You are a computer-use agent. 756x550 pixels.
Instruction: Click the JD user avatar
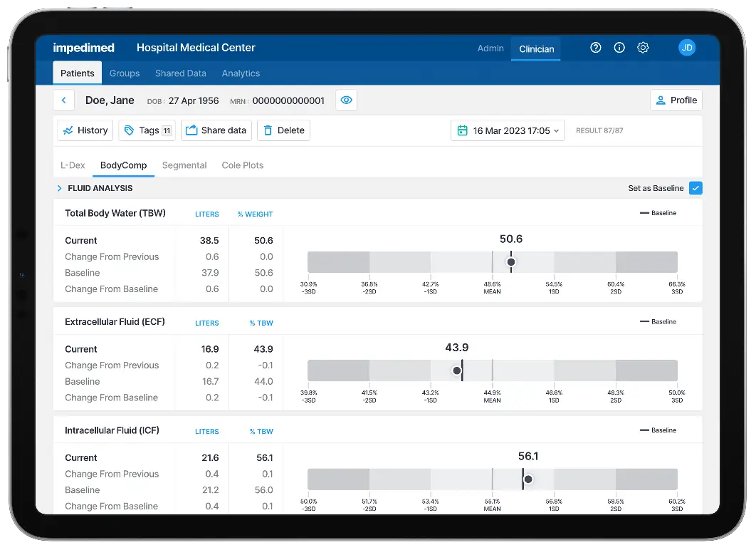[687, 48]
